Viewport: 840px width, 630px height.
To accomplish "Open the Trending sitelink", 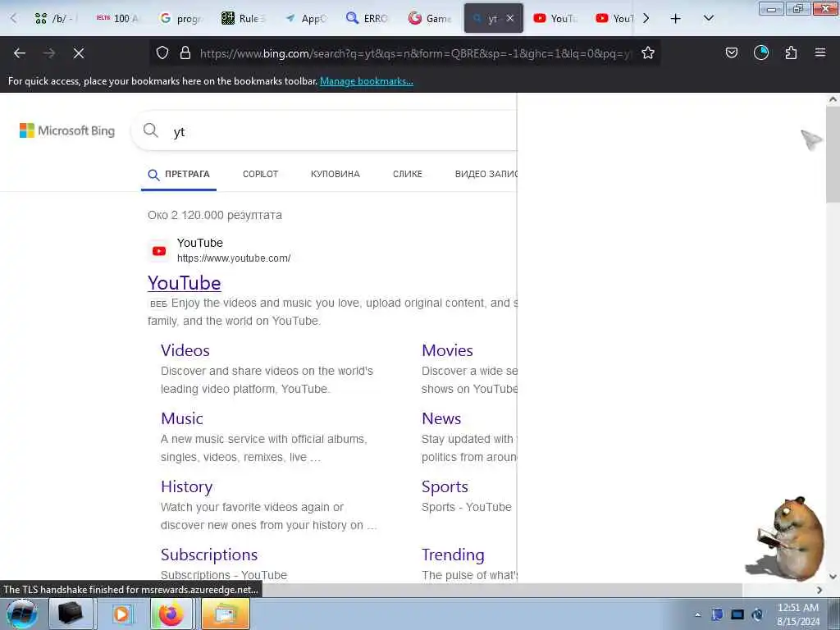I will 453,555.
